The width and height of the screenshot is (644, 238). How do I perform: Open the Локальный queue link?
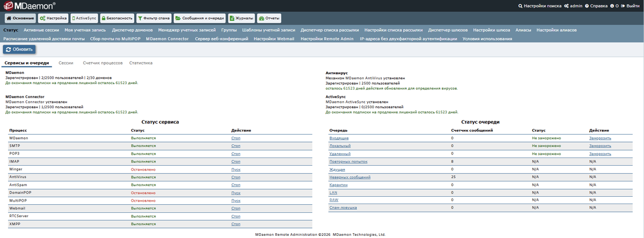pyautogui.click(x=340, y=146)
